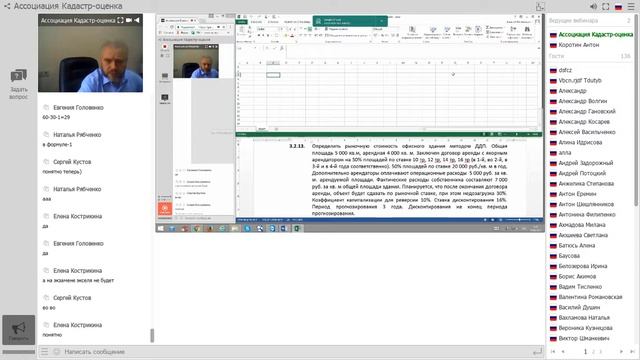
Task: Toggle the camera icon on presenter video
Action: coord(129,20)
